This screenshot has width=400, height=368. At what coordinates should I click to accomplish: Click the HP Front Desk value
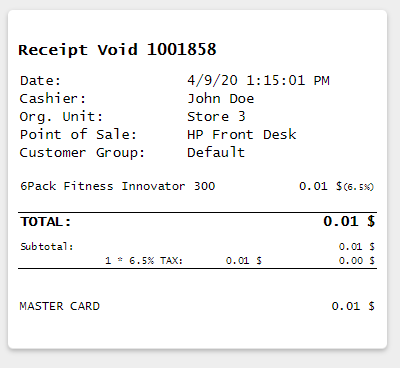(x=242, y=135)
